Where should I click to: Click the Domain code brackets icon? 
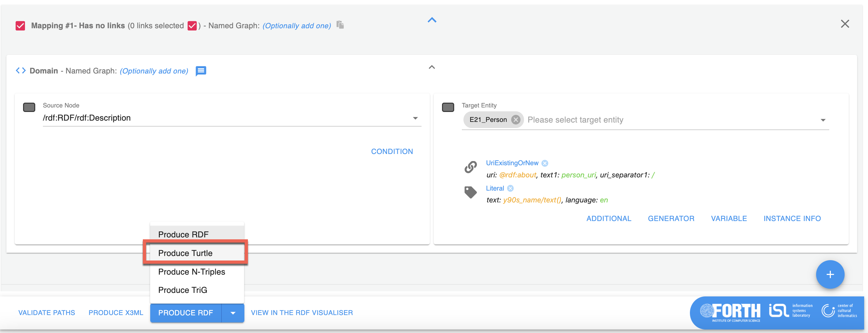coord(21,71)
